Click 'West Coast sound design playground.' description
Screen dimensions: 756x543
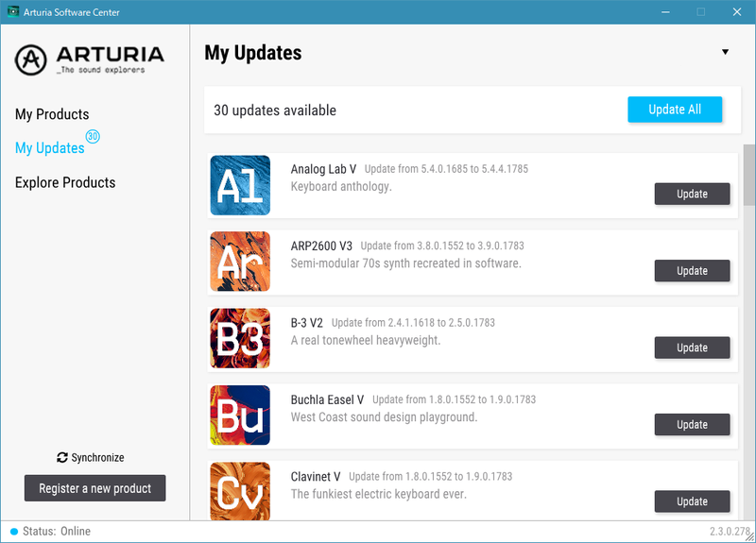pos(384,417)
